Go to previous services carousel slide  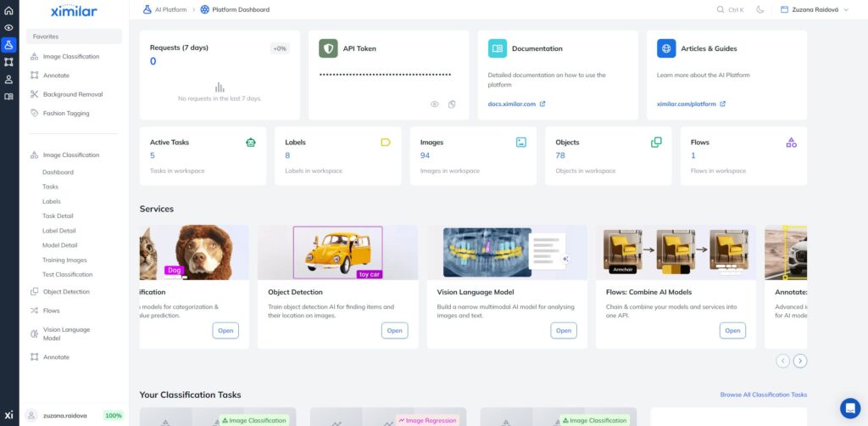coord(782,362)
